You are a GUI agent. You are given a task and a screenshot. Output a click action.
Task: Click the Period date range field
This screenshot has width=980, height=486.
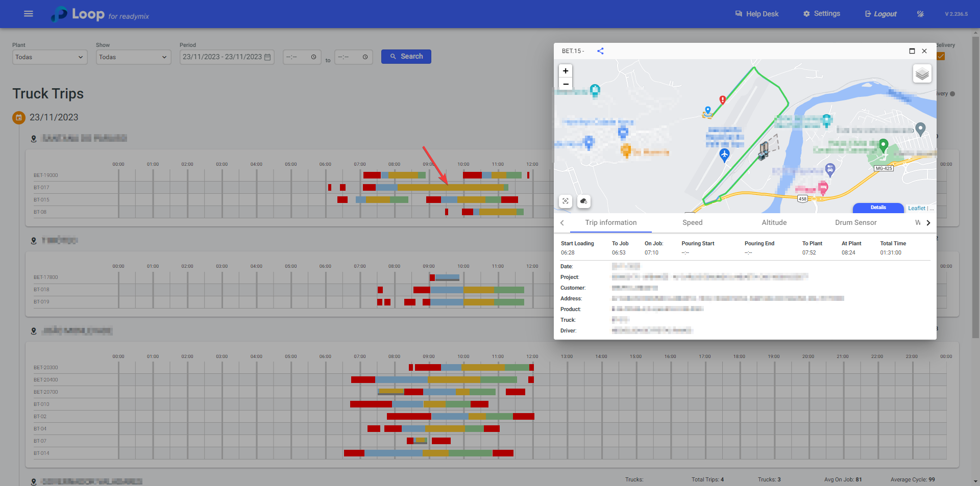click(x=227, y=57)
